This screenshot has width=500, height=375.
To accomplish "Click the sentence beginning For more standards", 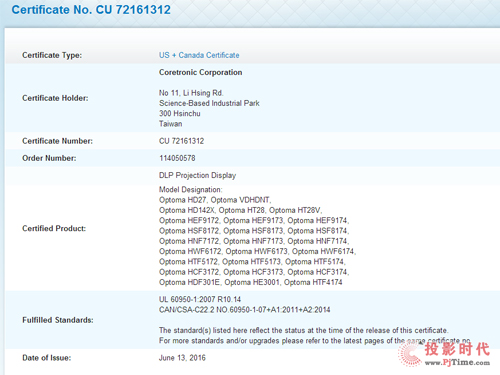I will 315,341.
